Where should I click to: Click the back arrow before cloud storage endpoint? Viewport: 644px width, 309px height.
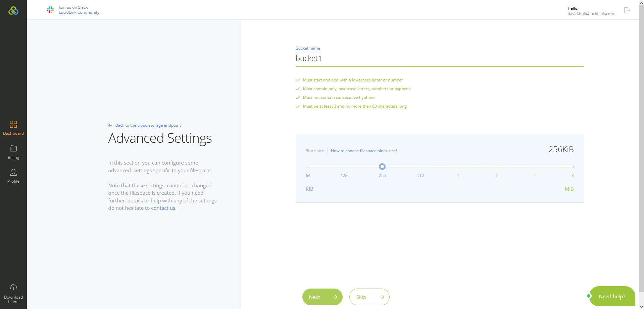pos(110,125)
